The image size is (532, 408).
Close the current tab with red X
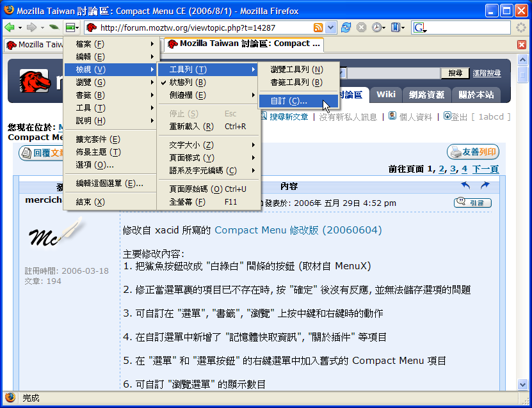(522, 45)
